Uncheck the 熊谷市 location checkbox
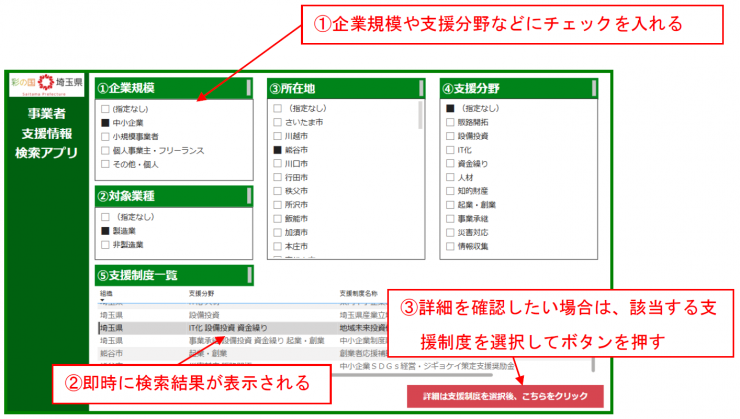The height and width of the screenshot is (419, 740). point(278,150)
